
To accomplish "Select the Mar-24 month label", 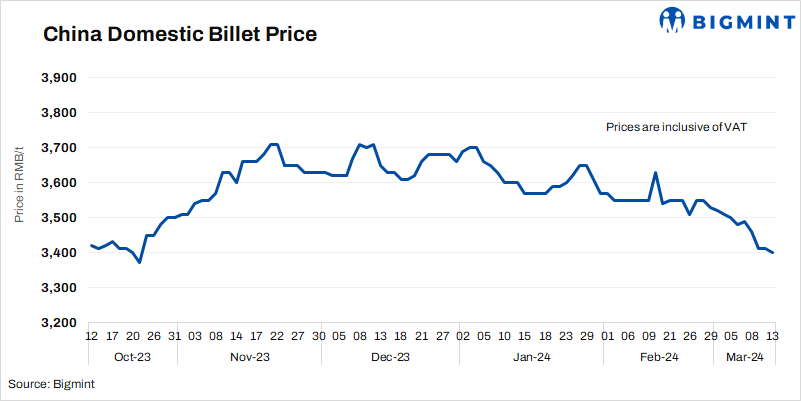I will pos(744,357).
